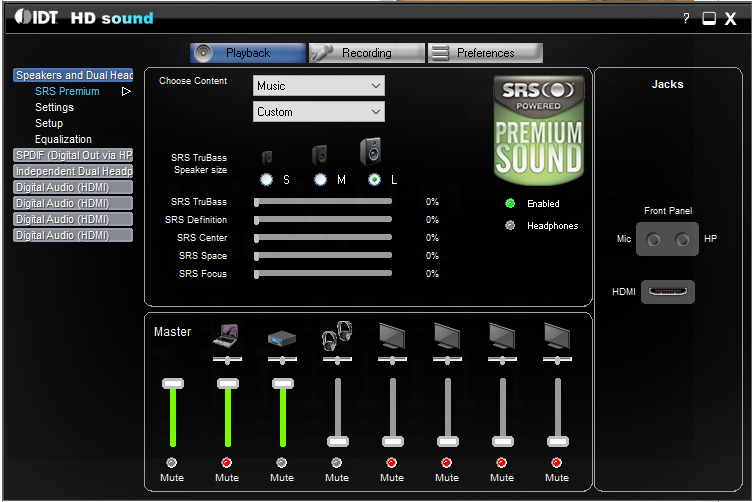Click the front panel Mic jack
This screenshot has height=502, width=753.
coord(653,239)
